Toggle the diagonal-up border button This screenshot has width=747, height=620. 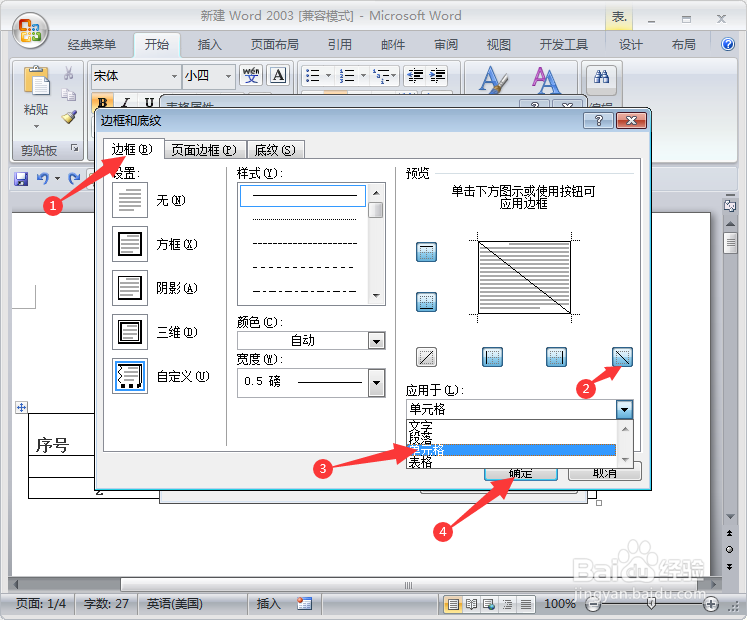tap(426, 356)
